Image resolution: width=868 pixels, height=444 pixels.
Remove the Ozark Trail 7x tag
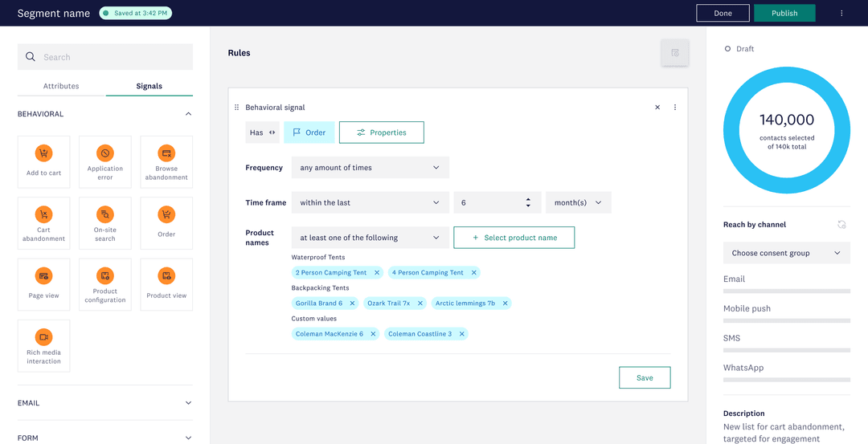click(420, 303)
